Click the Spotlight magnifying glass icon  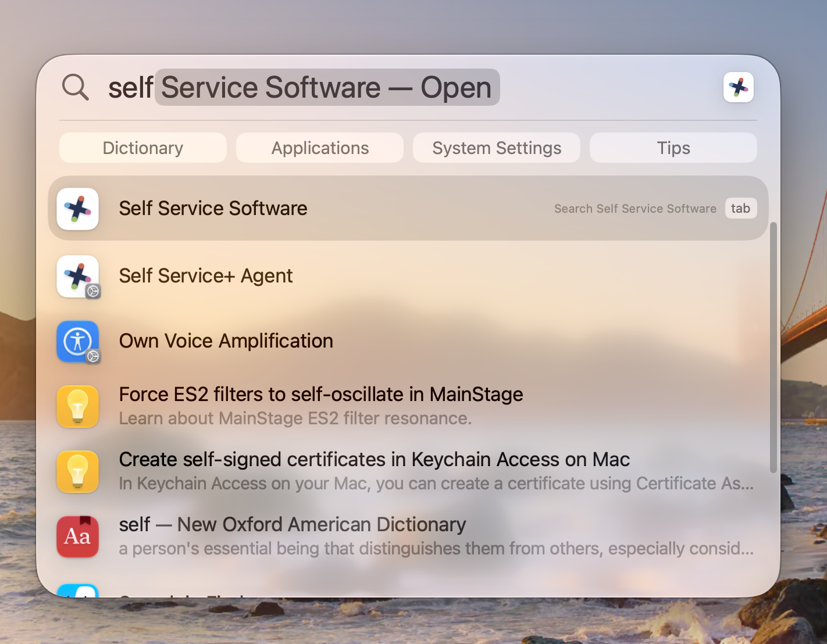pyautogui.click(x=76, y=87)
